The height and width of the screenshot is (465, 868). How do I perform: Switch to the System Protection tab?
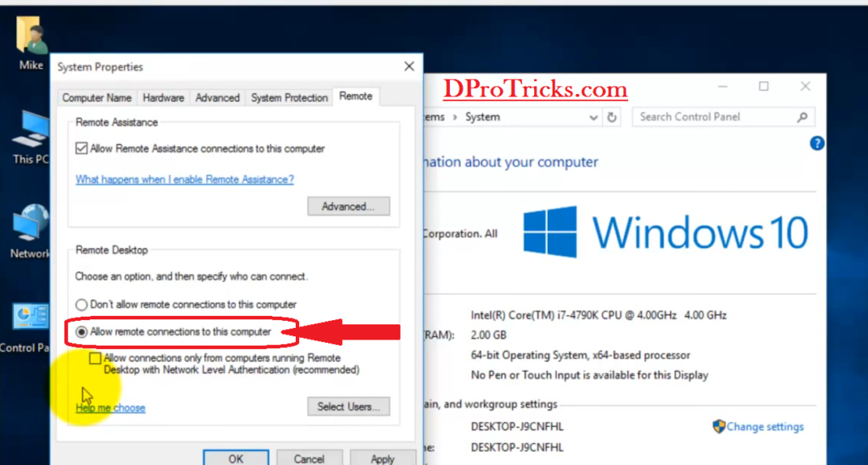click(290, 98)
